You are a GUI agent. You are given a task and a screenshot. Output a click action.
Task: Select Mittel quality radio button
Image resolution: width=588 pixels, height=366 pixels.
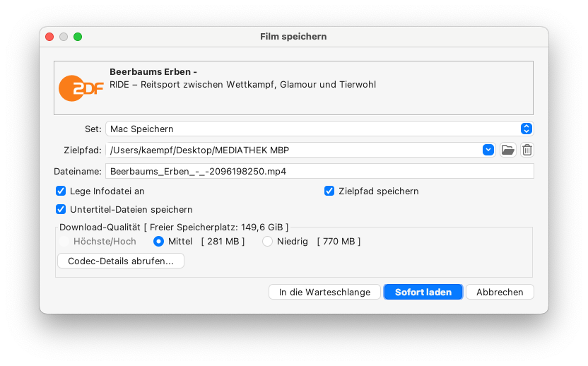(158, 242)
